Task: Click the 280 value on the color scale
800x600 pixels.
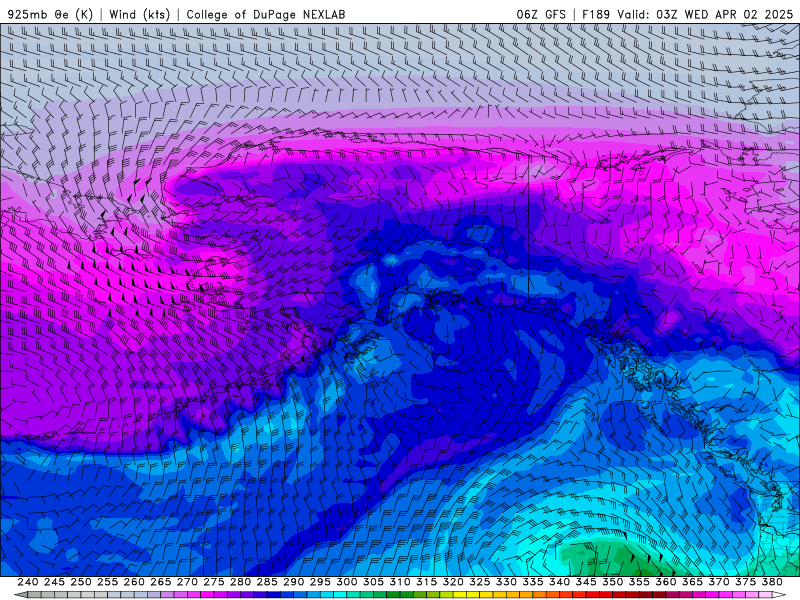Action: point(240,582)
